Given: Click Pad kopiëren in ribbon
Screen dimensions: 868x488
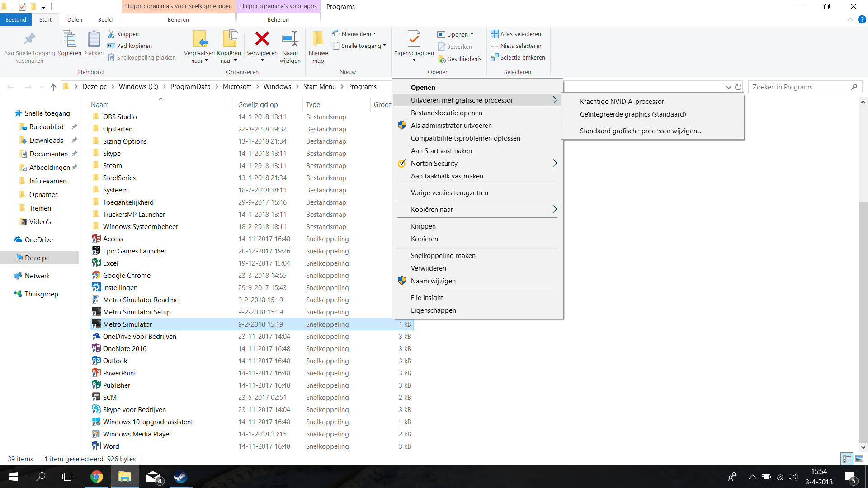Looking at the screenshot, I should click(x=129, y=46).
